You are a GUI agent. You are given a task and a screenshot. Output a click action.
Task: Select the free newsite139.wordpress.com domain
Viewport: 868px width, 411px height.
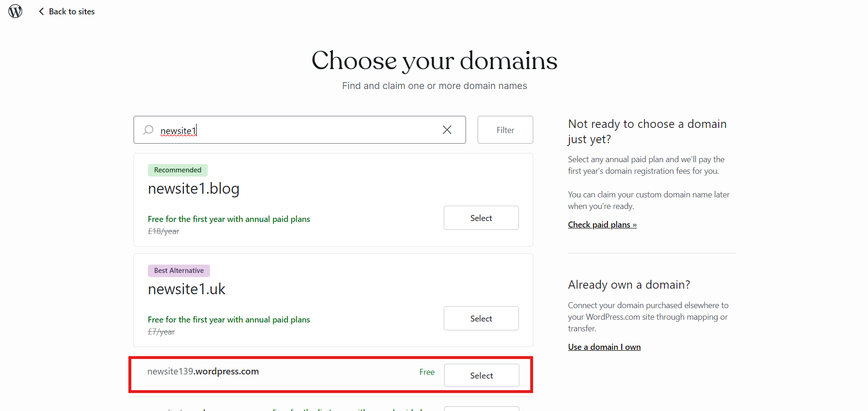(481, 375)
